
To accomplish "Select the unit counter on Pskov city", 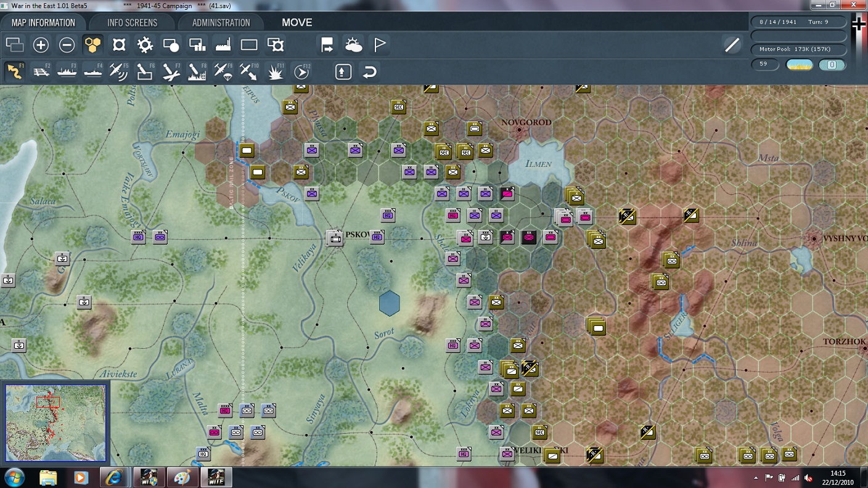I will pyautogui.click(x=335, y=238).
